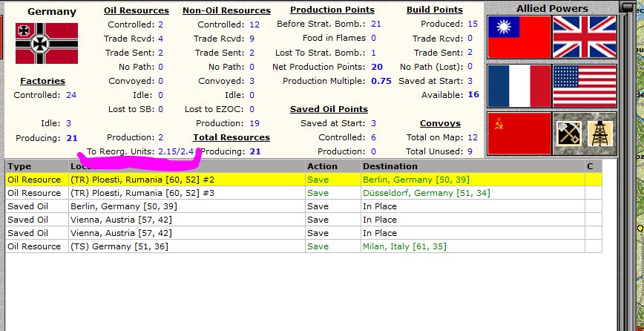
Task: Click the Factories Controlled value 24
Action: pyautogui.click(x=71, y=95)
